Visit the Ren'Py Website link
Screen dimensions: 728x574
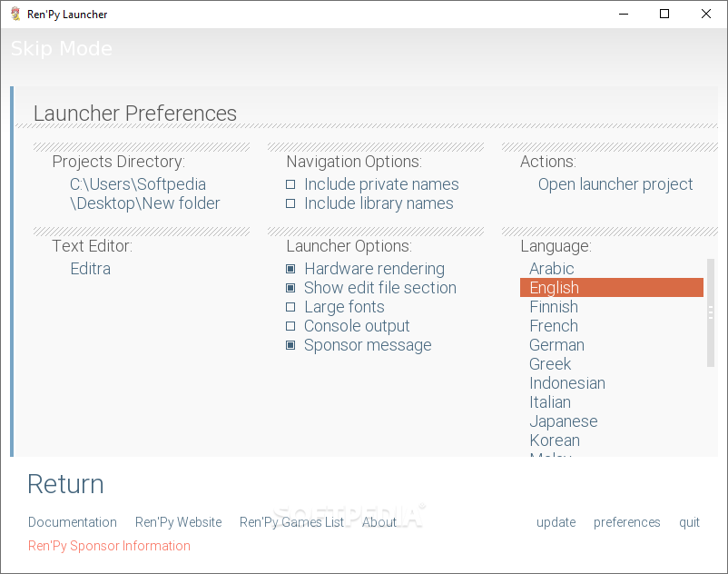[x=178, y=522]
